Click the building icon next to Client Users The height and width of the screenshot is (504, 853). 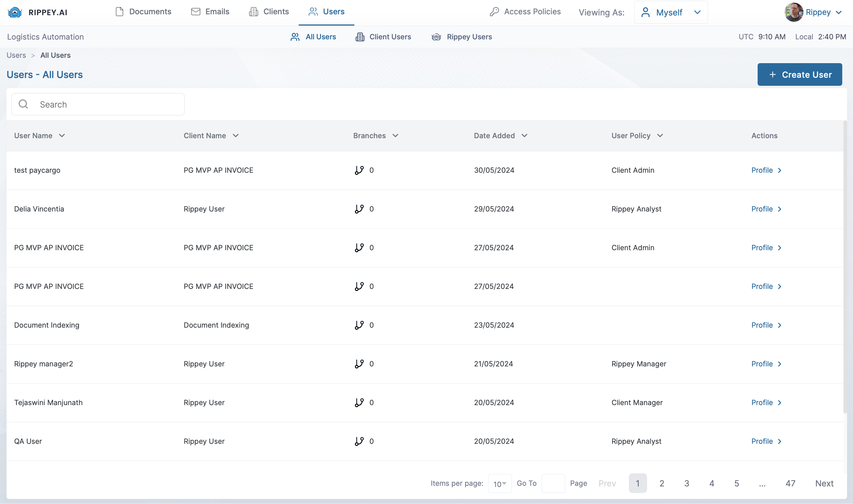point(360,37)
